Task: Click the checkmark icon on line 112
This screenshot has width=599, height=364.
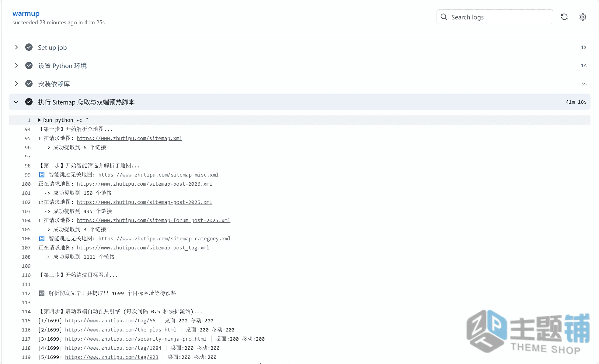Action: point(42,293)
